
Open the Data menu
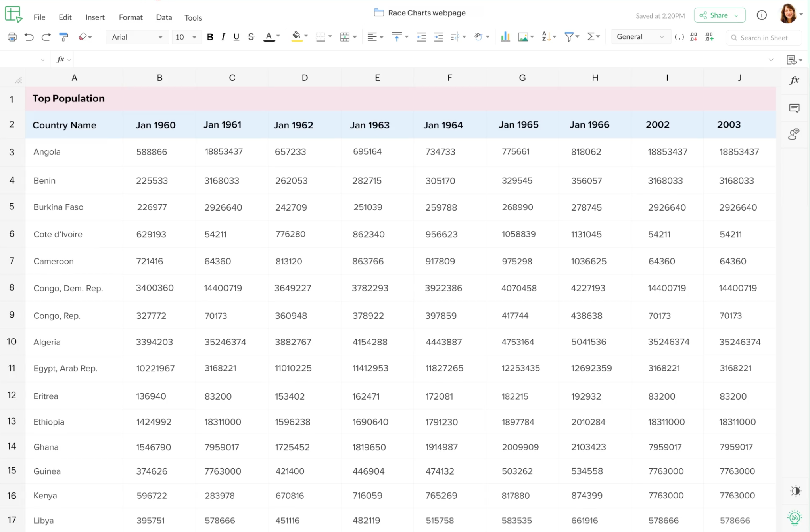164,17
